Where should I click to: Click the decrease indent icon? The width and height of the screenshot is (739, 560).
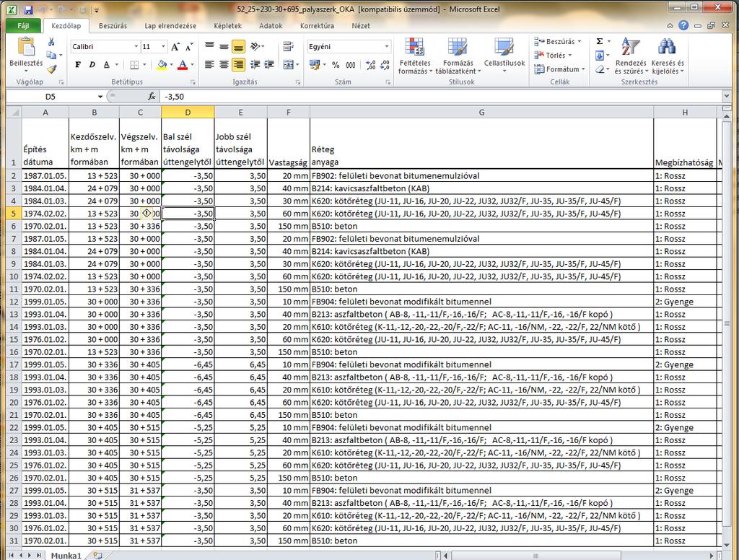tap(255, 64)
